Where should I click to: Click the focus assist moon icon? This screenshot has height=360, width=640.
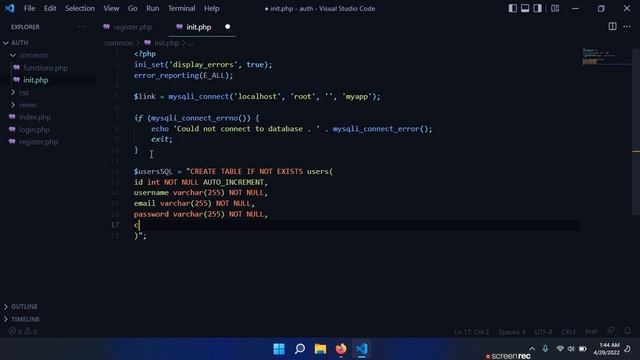coord(628,349)
